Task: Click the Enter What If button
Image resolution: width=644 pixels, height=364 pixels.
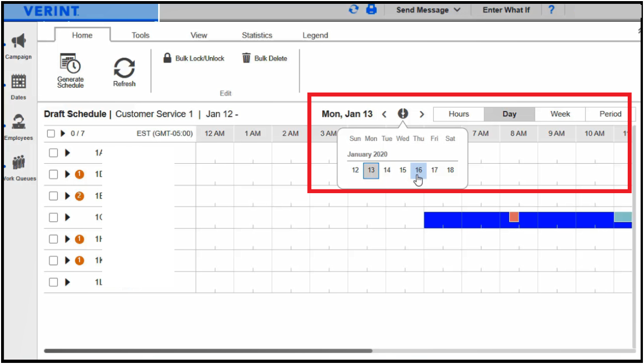Action: point(506,10)
